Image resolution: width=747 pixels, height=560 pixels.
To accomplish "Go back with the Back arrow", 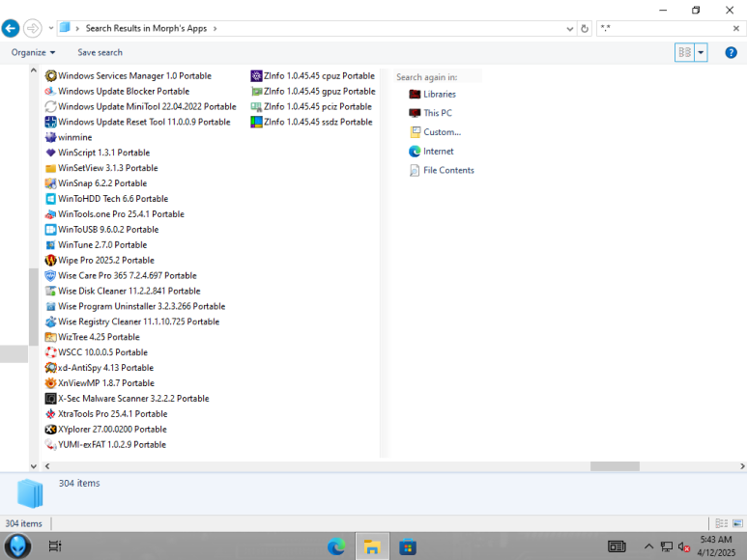I will tap(11, 28).
